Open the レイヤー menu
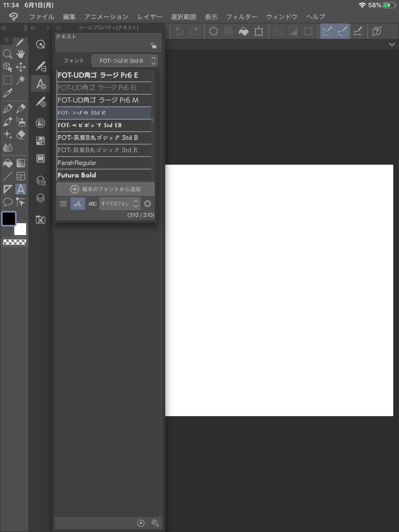399x532 pixels. point(150,17)
